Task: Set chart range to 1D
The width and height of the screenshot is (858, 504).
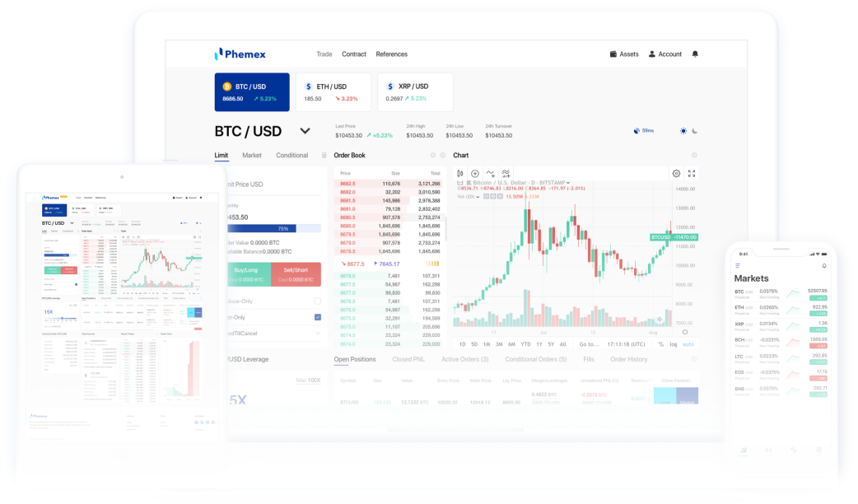Action: pyautogui.click(x=462, y=344)
